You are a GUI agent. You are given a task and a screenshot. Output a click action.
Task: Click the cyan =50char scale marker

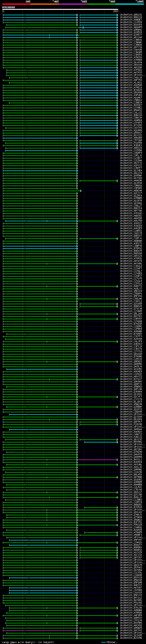(103, 642)
